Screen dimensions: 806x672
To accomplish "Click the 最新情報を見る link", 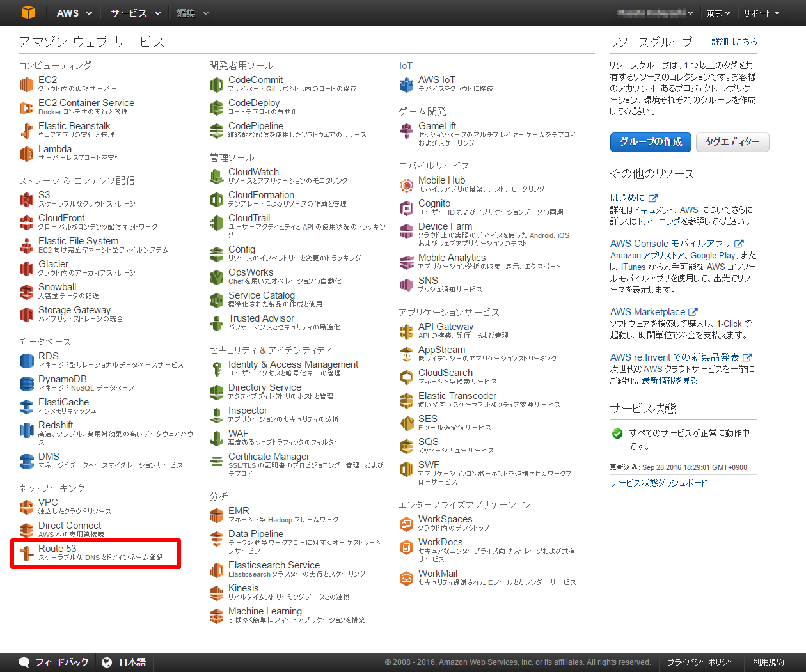I will pyautogui.click(x=670, y=380).
